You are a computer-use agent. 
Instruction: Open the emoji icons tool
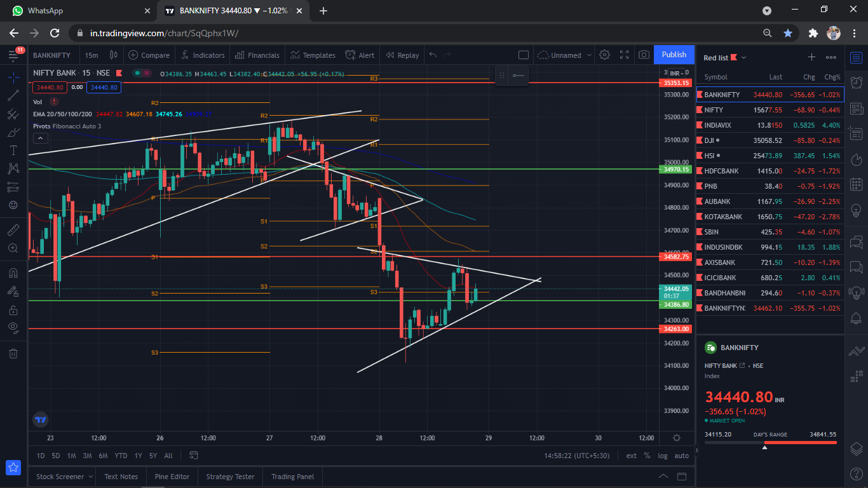pos(13,205)
